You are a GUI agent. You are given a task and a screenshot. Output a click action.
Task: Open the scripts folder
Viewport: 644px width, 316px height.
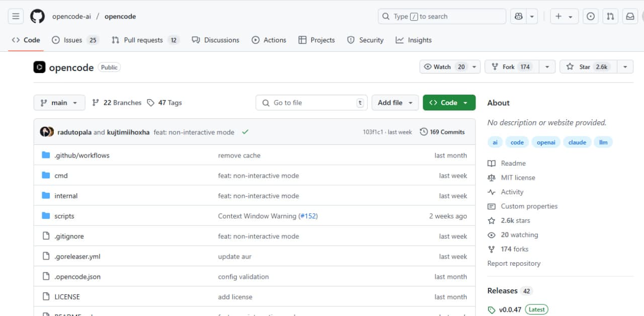point(64,216)
